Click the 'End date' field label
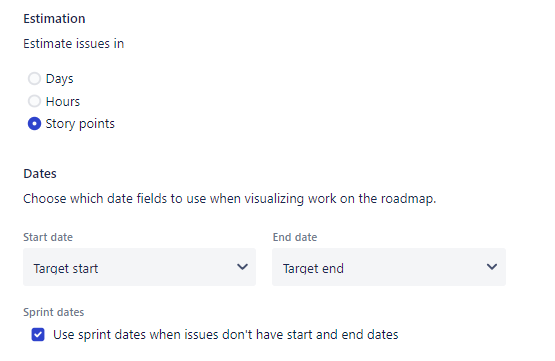This screenshot has height=361, width=555. pyautogui.click(x=295, y=237)
